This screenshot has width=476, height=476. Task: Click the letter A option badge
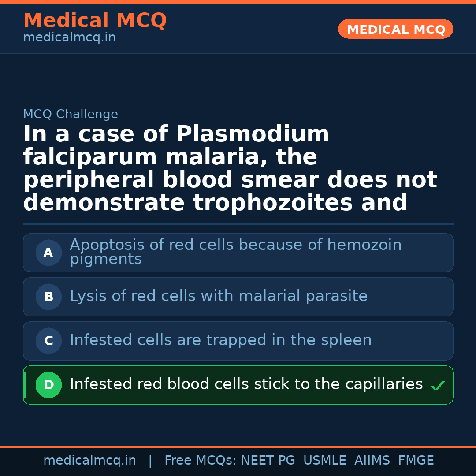point(48,253)
